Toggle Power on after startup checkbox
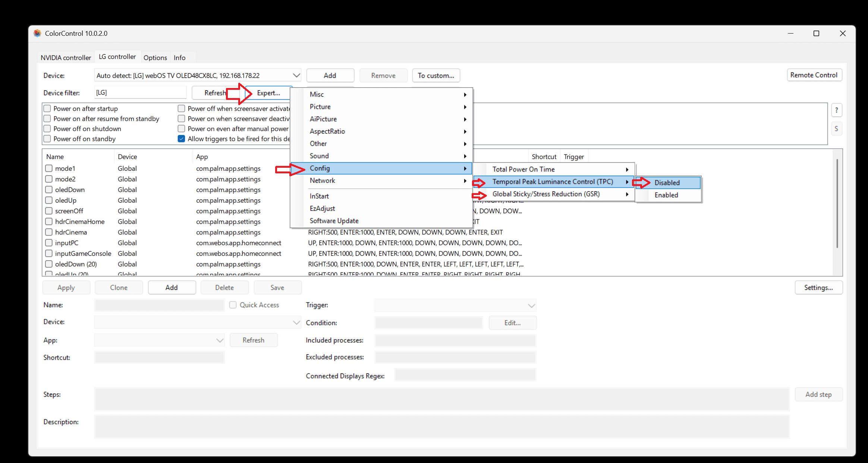This screenshot has height=463, width=868. coord(47,108)
